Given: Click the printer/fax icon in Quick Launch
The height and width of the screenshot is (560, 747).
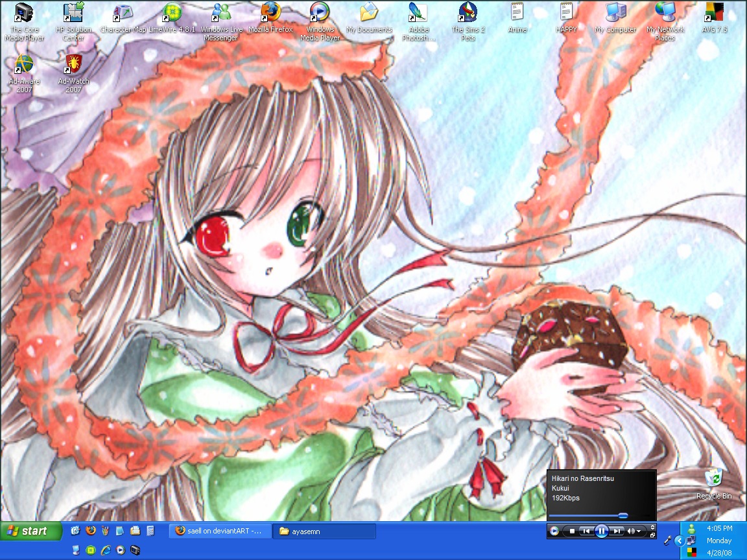Looking at the screenshot, I should point(136,530).
